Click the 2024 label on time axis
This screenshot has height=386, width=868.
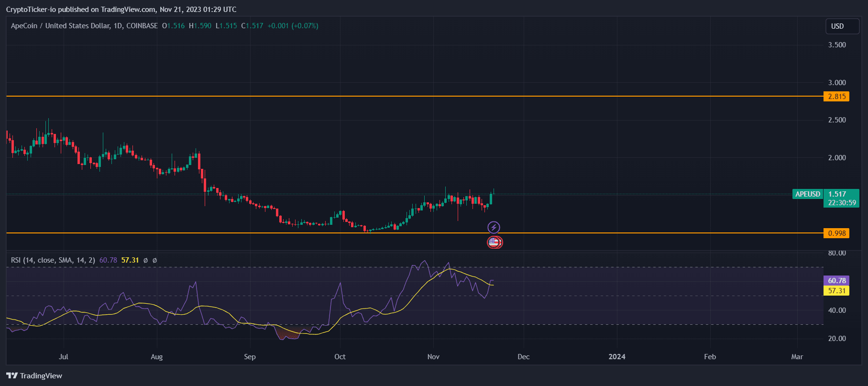click(x=616, y=357)
